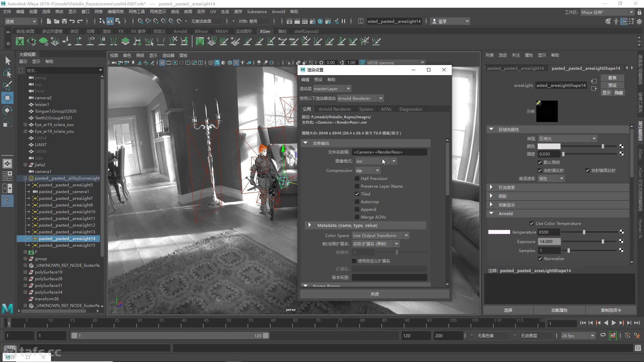The width and height of the screenshot is (644, 362).
Task: Click the Redo arrow icon
Action: [80, 21]
